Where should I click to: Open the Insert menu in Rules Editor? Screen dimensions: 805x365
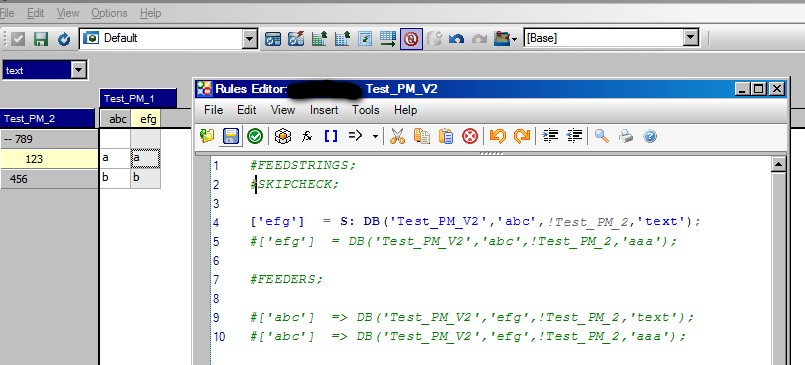[324, 110]
